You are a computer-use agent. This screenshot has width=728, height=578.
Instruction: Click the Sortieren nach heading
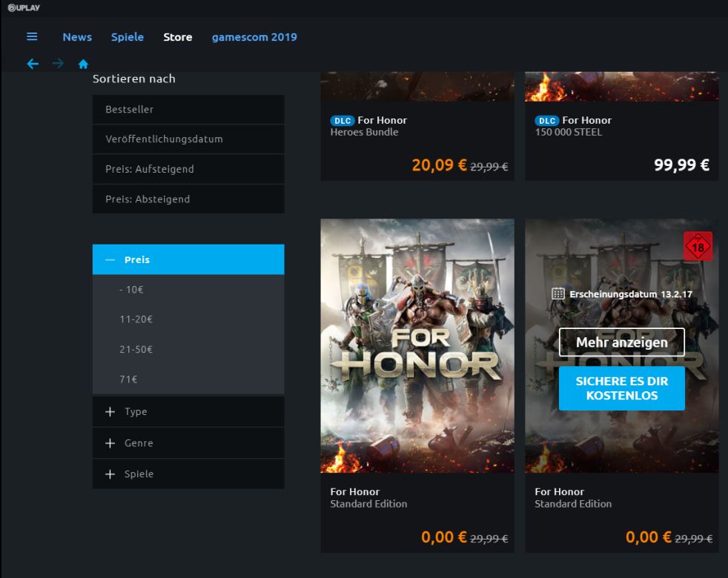pos(133,79)
